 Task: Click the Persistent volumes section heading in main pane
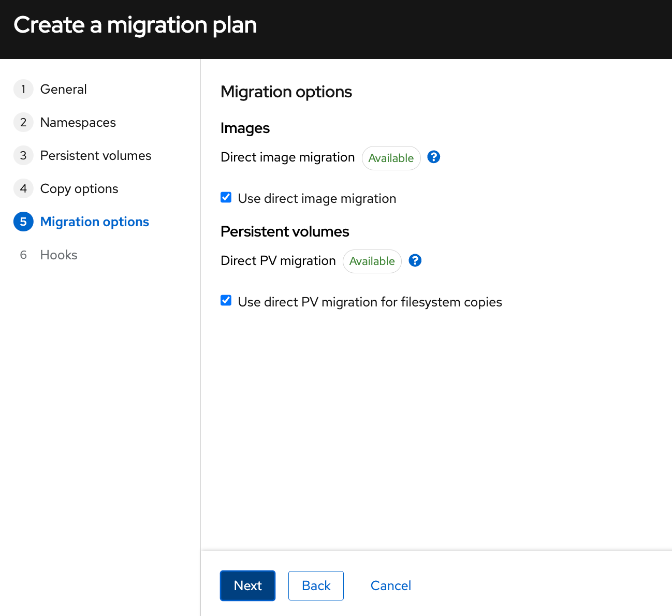point(285,231)
